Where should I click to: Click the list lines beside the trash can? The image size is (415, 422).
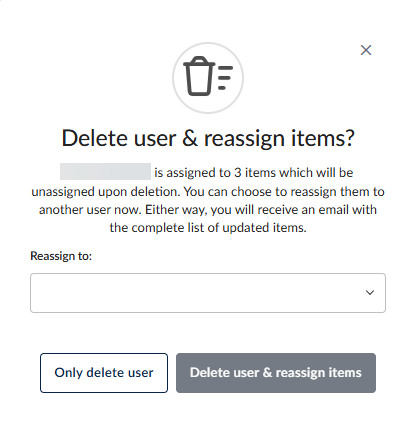(x=225, y=78)
